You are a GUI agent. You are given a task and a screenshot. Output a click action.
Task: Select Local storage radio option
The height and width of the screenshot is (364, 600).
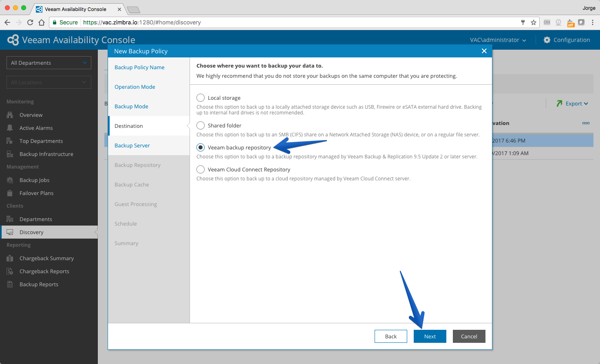point(201,98)
